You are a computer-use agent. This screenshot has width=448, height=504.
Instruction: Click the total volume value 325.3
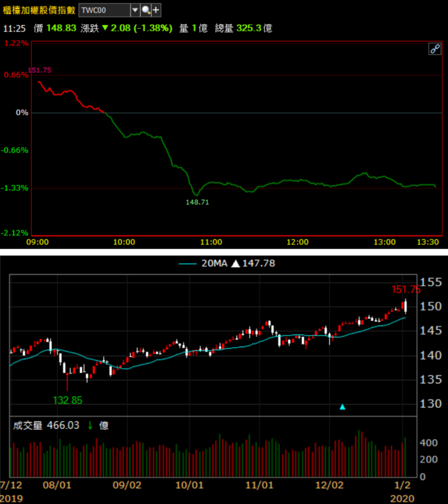[x=249, y=28]
